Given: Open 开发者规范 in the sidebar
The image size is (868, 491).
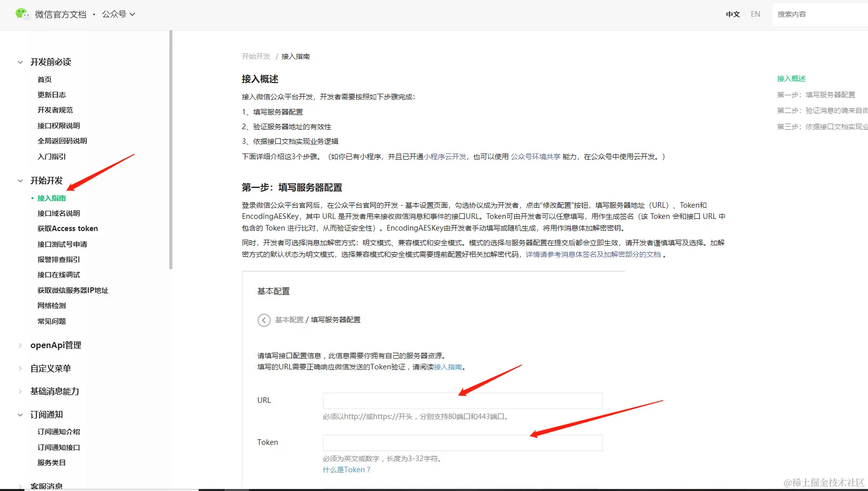Looking at the screenshot, I should point(55,110).
